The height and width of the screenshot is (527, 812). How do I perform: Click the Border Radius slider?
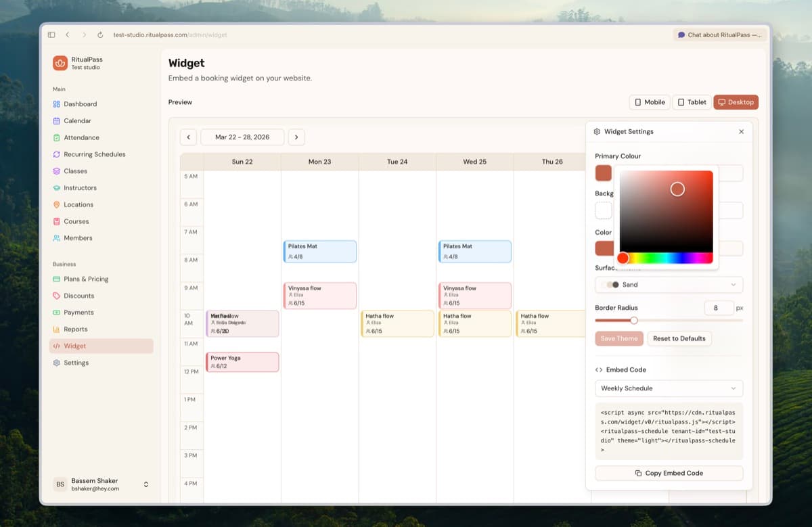[x=669, y=321]
